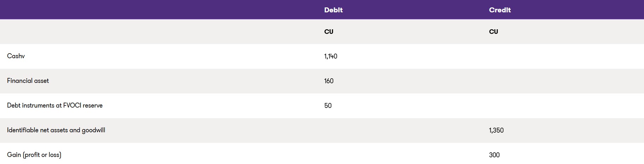The width and height of the screenshot is (644, 164).
Task: Click Debt instruments at FVOCI reserve label
Action: pos(55,105)
